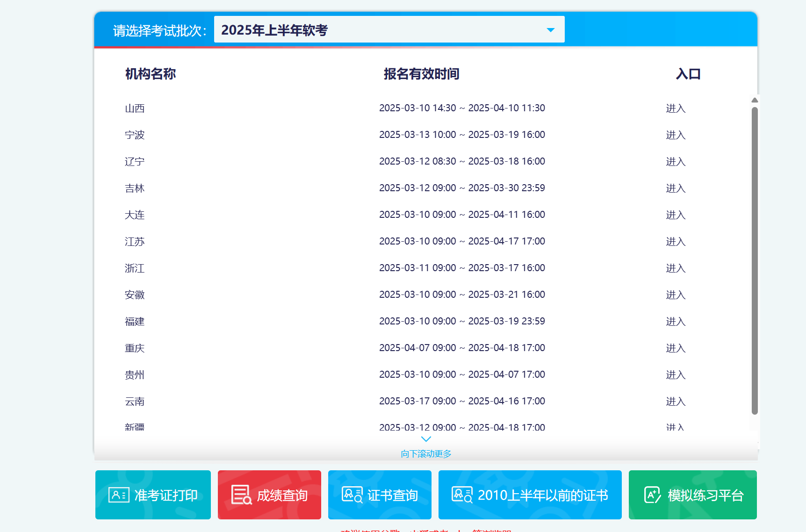This screenshot has height=532, width=806.
Task: Click the down chevron above 向下滚动更多
Action: point(426,439)
